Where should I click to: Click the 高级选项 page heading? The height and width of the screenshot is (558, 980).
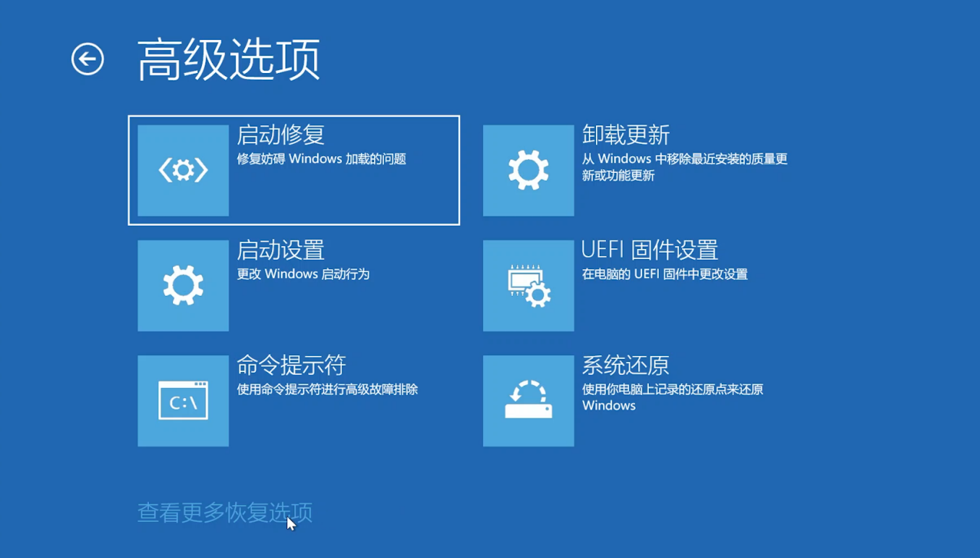pyautogui.click(x=229, y=59)
